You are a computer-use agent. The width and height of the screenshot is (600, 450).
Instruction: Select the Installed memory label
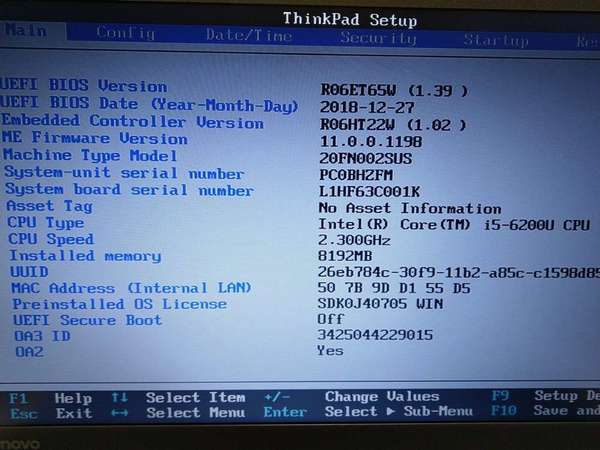point(85,256)
